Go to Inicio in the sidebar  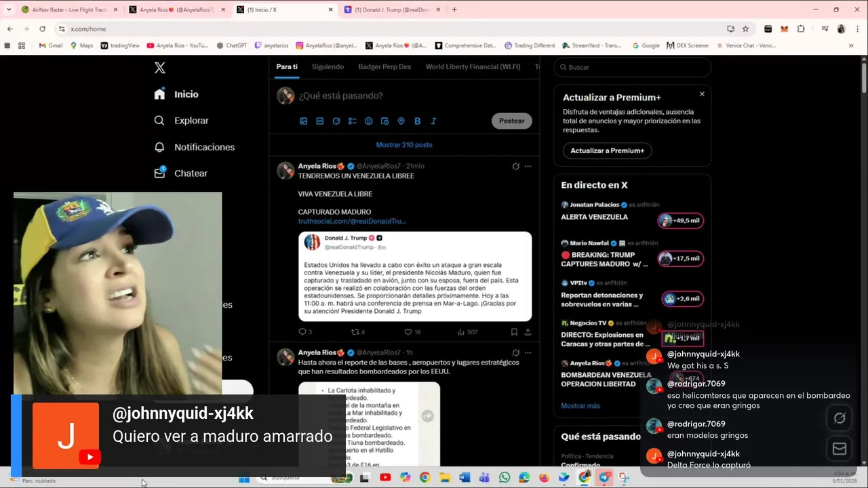point(176,94)
